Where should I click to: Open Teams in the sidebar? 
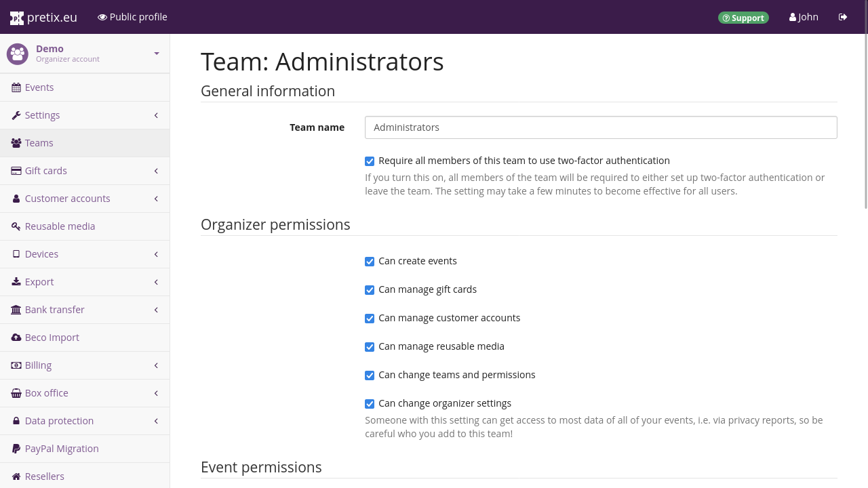(x=39, y=143)
